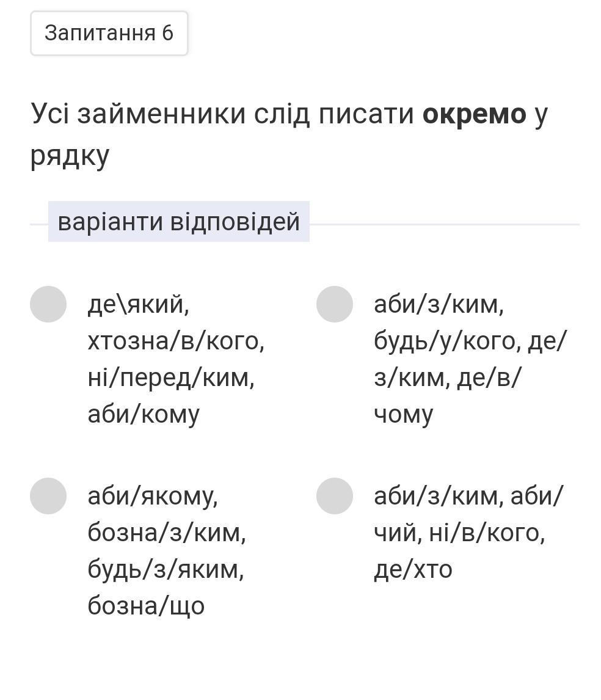Click the bold word 'окремо'
Image resolution: width=601 pixels, height=700 pixels.
pos(474,114)
